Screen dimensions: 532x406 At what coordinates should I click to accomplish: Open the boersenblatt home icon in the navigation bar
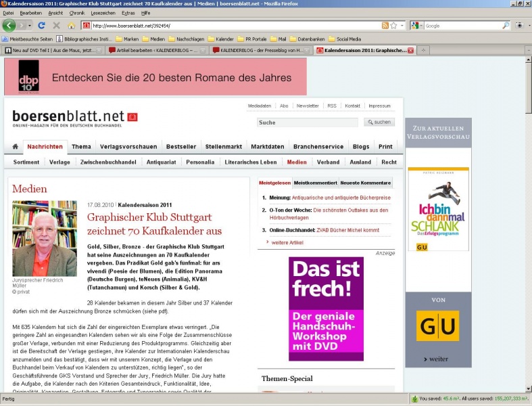point(16,147)
